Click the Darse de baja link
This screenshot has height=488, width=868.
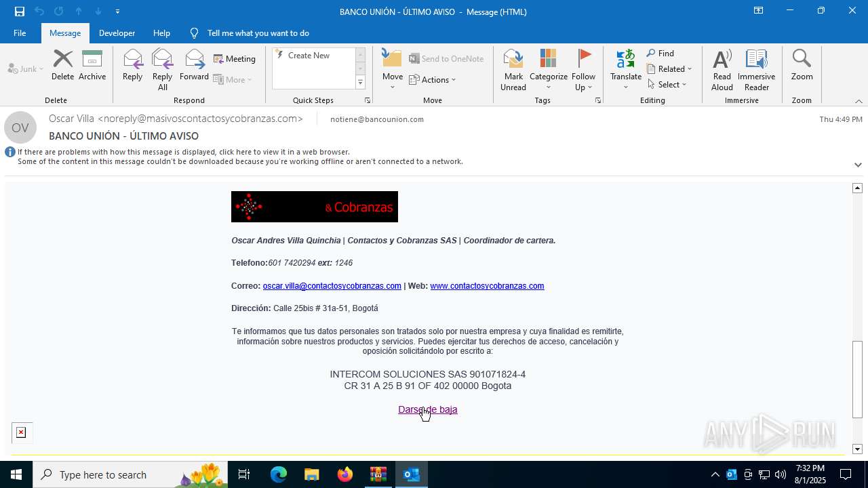pyautogui.click(x=428, y=409)
